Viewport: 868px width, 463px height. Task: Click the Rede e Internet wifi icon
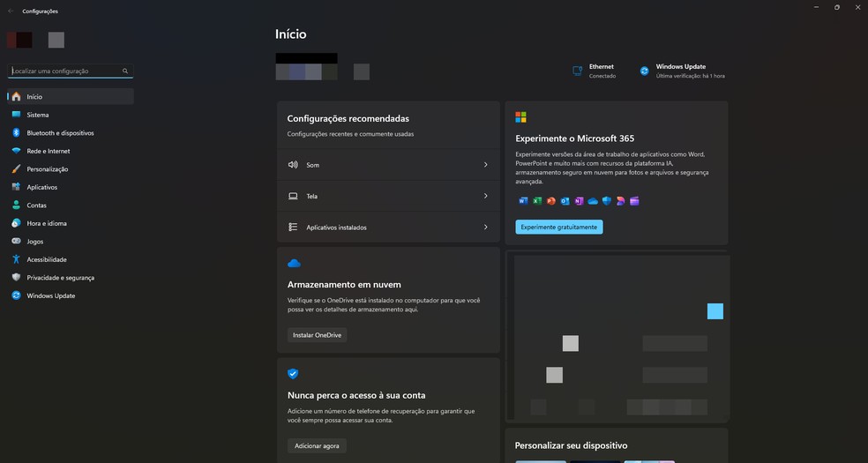tap(16, 151)
